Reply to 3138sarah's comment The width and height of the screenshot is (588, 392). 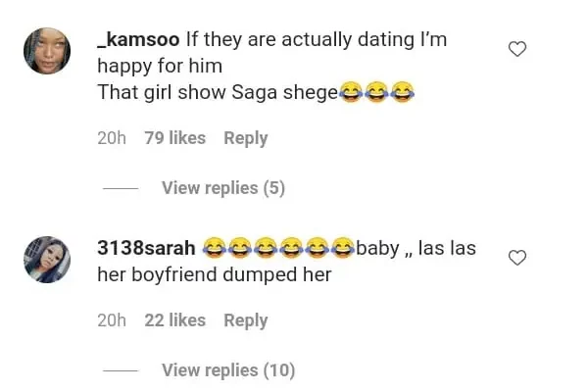(x=245, y=319)
